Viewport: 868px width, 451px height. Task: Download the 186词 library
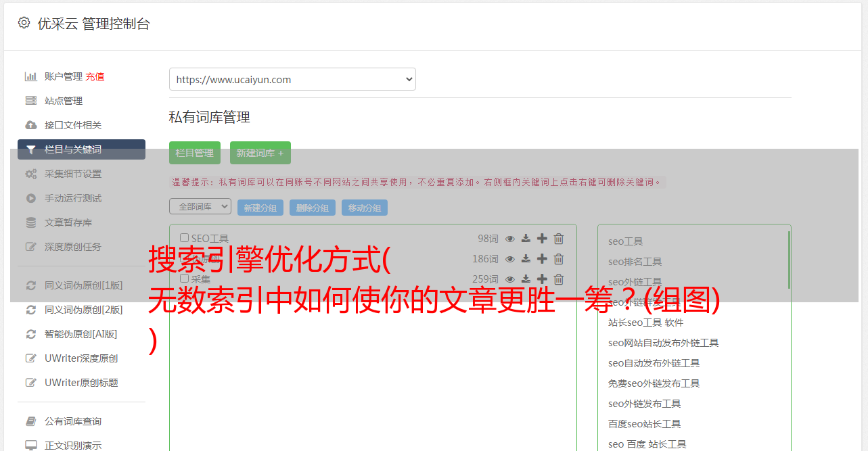(x=526, y=259)
